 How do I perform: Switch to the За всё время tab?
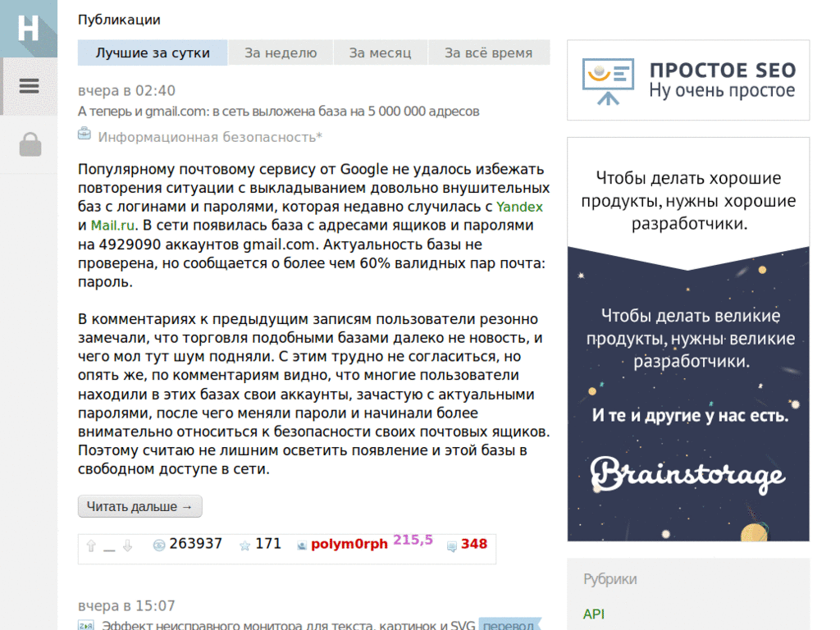click(x=489, y=52)
